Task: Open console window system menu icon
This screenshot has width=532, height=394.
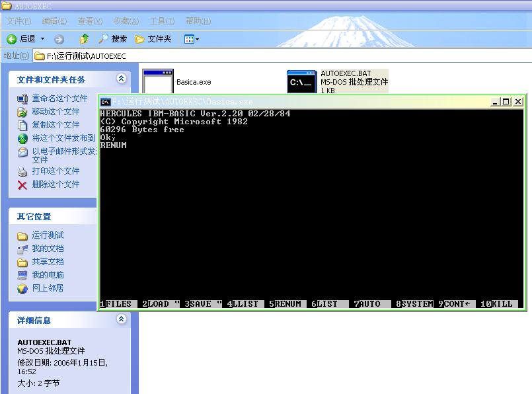Action: [x=106, y=102]
